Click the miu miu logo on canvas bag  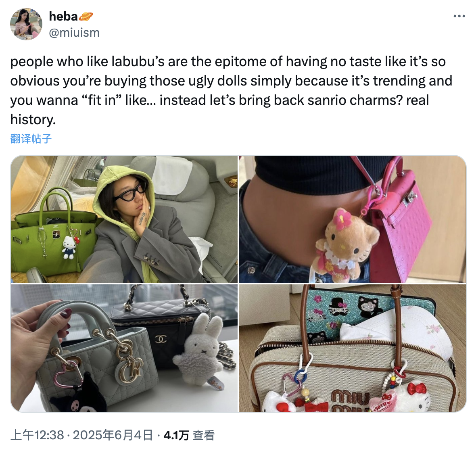tap(350, 401)
